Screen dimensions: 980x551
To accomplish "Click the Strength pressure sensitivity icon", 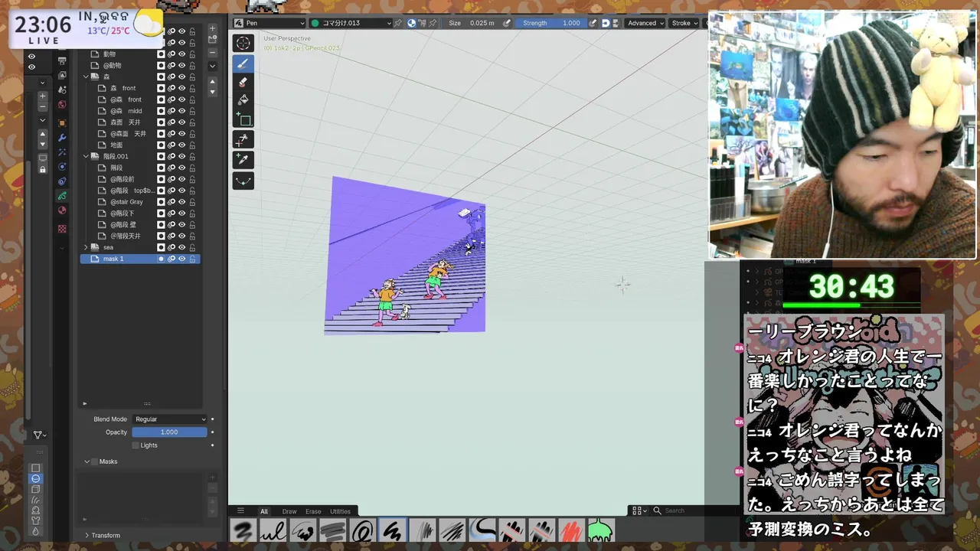I will pyautogui.click(x=593, y=23).
